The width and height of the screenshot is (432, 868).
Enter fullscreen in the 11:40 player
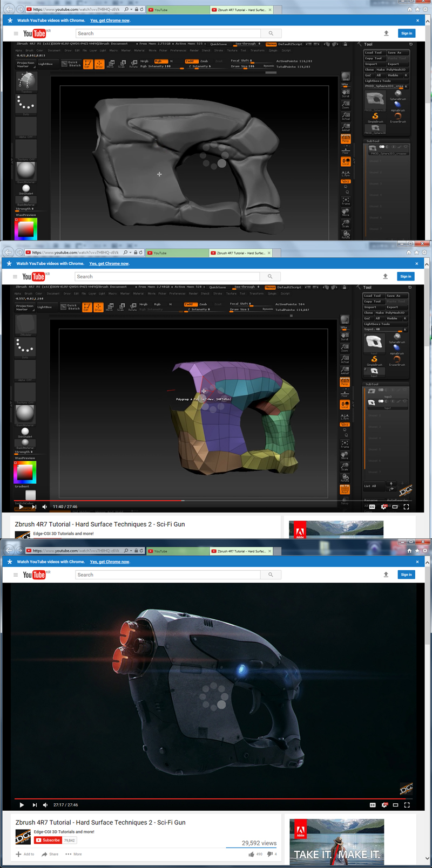(x=406, y=507)
